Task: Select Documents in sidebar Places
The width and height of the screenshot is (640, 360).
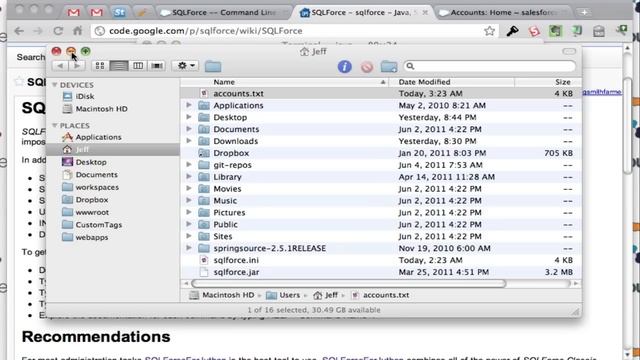Action: (x=96, y=175)
